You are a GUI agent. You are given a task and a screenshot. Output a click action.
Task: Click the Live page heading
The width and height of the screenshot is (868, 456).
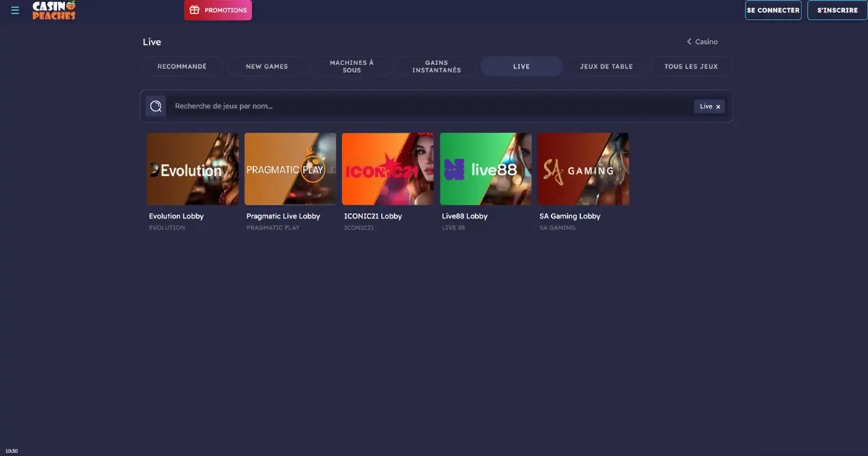[152, 42]
